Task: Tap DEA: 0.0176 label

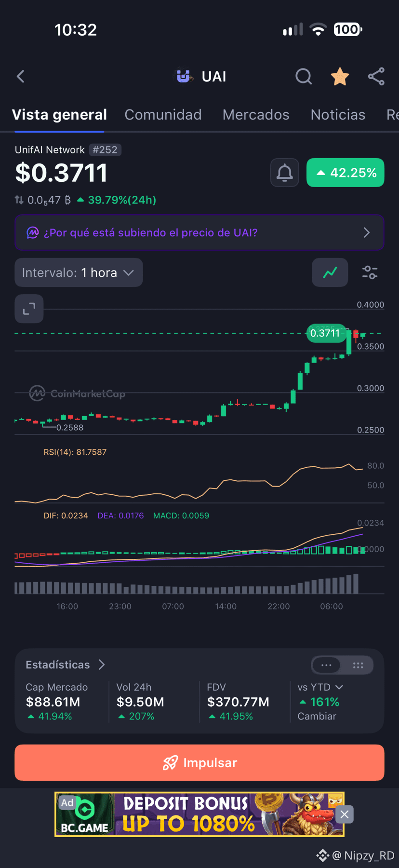Action: point(120,516)
